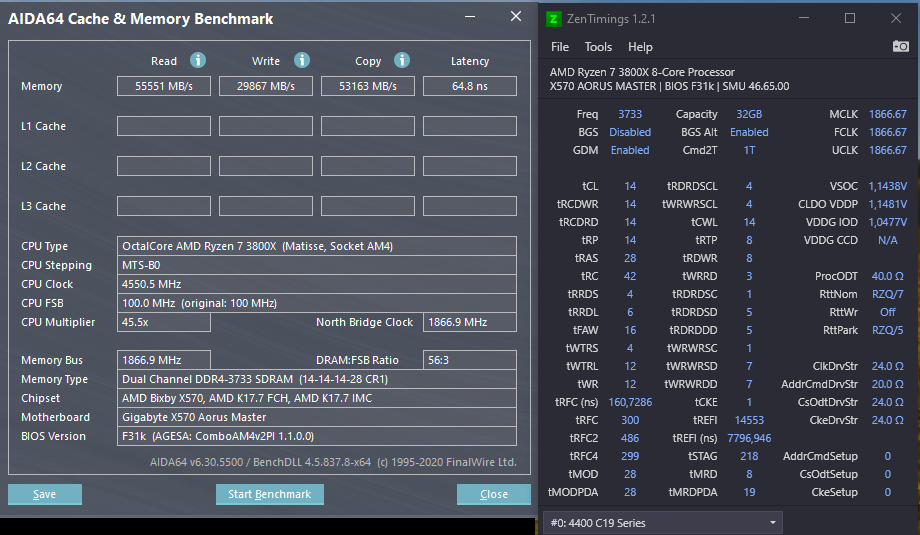Click the Memory Latency value 64.8 ns

[470, 86]
